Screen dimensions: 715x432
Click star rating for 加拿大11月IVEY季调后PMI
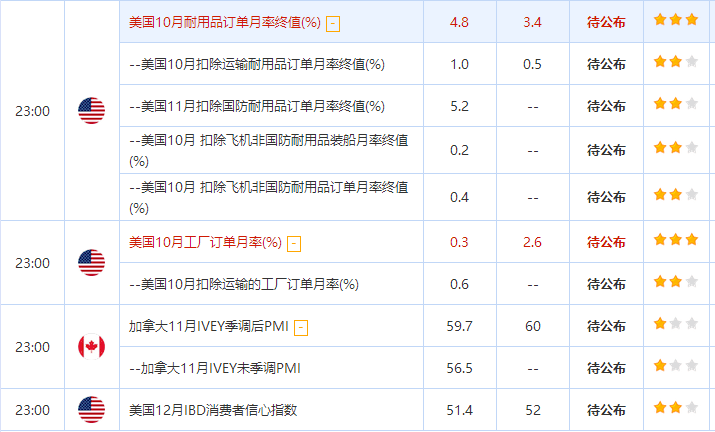[675, 325]
